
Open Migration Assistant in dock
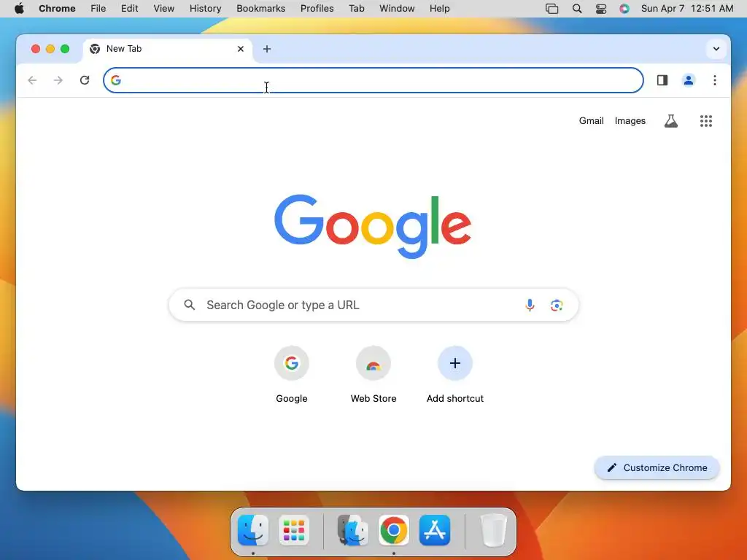[x=353, y=530]
